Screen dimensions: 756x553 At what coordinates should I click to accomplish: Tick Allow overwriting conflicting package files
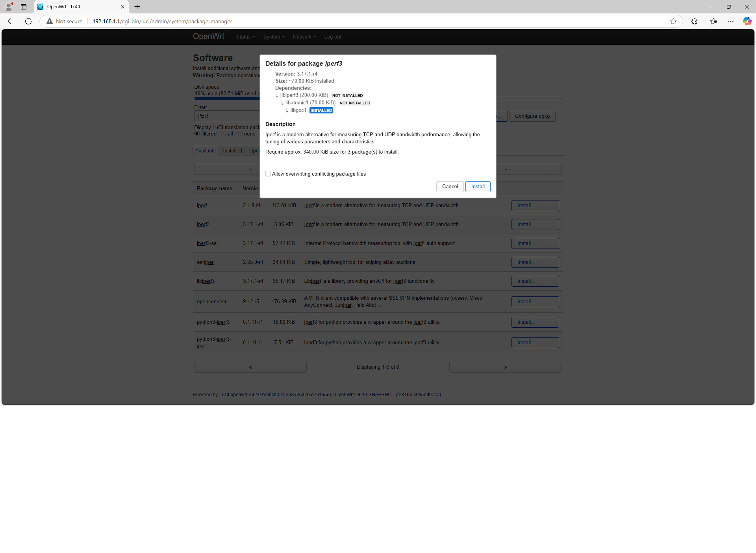pos(268,174)
